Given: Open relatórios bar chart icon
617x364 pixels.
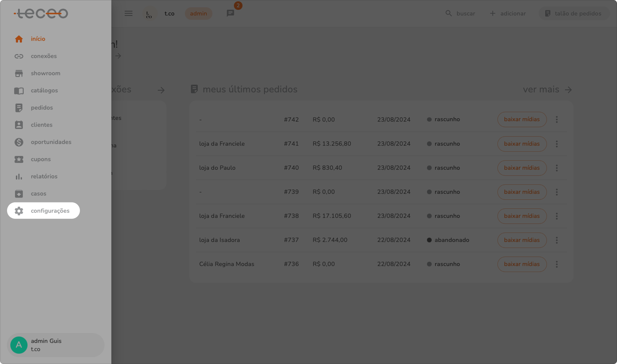Looking at the screenshot, I should [x=19, y=176].
